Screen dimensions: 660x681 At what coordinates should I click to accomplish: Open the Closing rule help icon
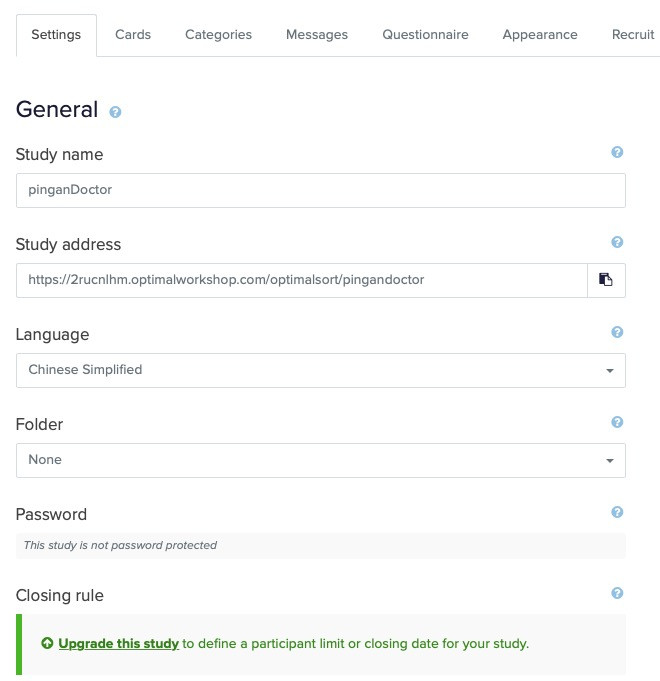(617, 593)
